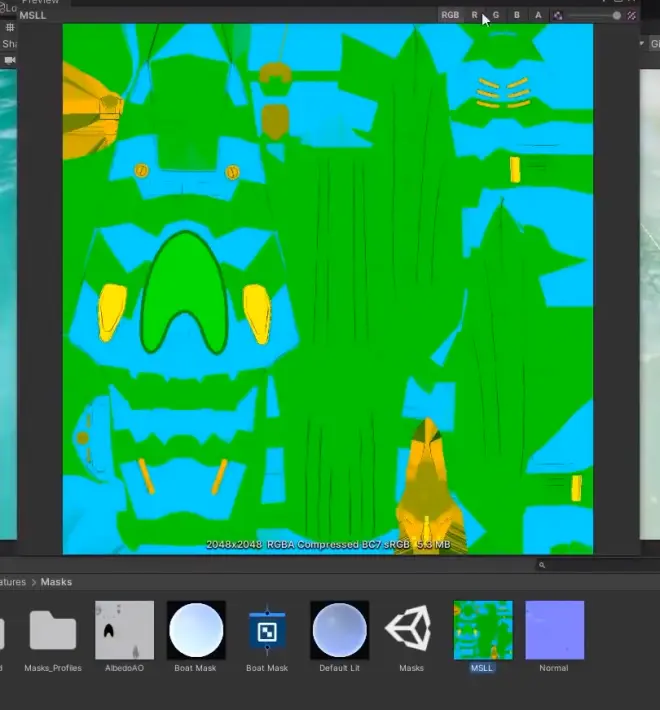Image resolution: width=660 pixels, height=710 pixels.
Task: Click the texture info text 2048x2048 RGBA
Action: 328,544
